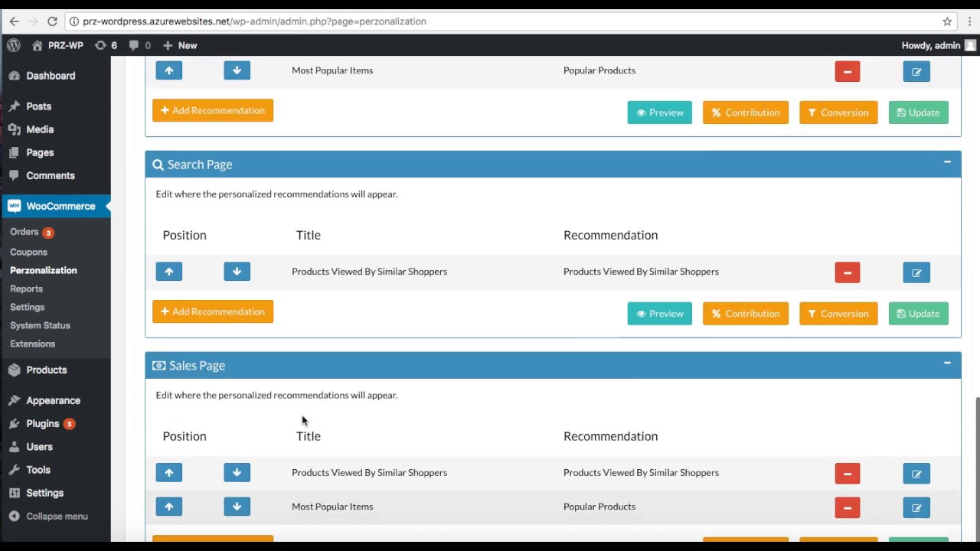The image size is (980, 551).
Task: Open System Status page
Action: coord(40,325)
